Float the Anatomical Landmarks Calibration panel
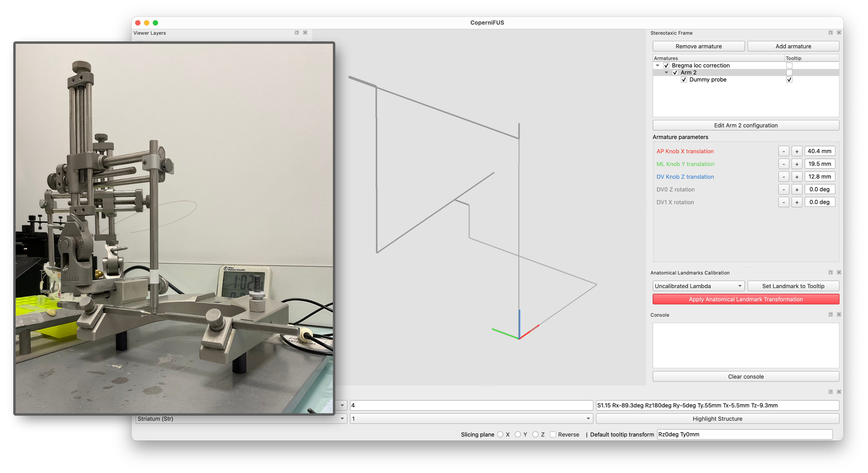 [831, 273]
